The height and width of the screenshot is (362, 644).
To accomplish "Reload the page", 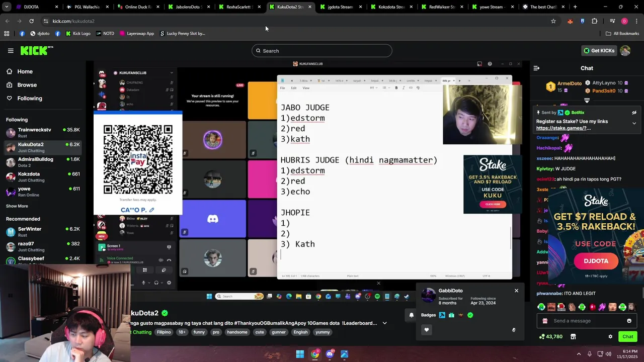I will [x=31, y=21].
